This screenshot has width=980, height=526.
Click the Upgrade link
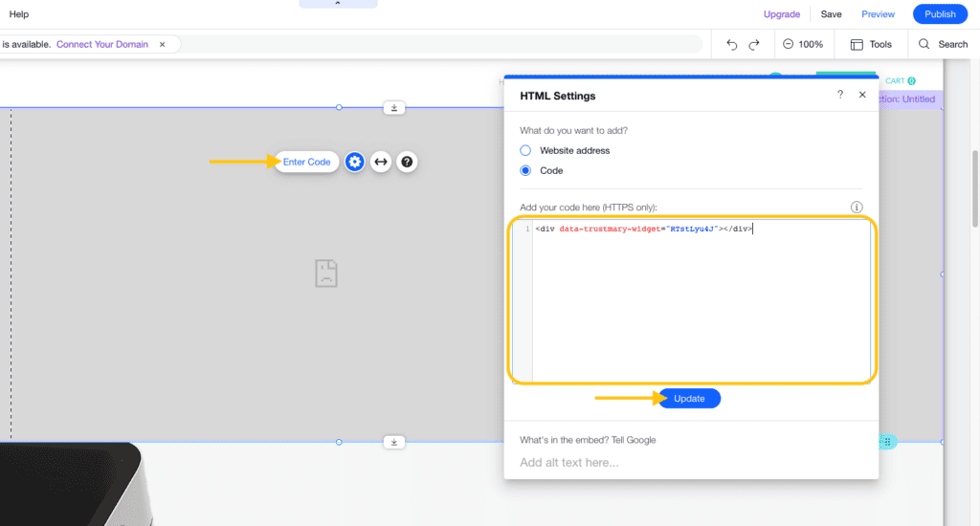tap(781, 13)
